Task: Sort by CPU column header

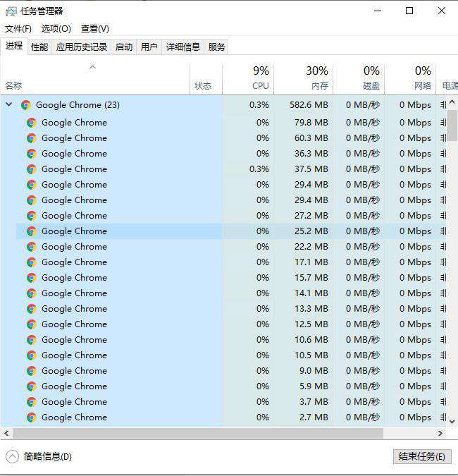Action: (x=248, y=78)
